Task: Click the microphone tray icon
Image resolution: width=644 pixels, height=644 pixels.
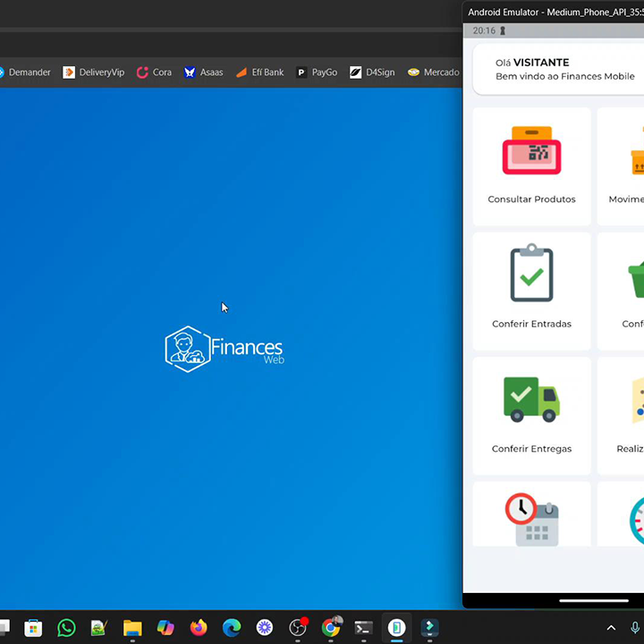Action: [x=635, y=628]
